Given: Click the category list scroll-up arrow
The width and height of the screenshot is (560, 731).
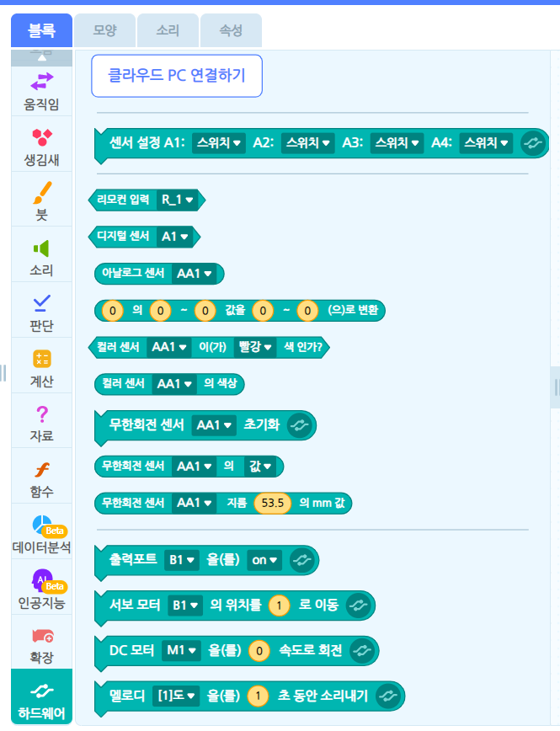Looking at the screenshot, I should 41,57.
